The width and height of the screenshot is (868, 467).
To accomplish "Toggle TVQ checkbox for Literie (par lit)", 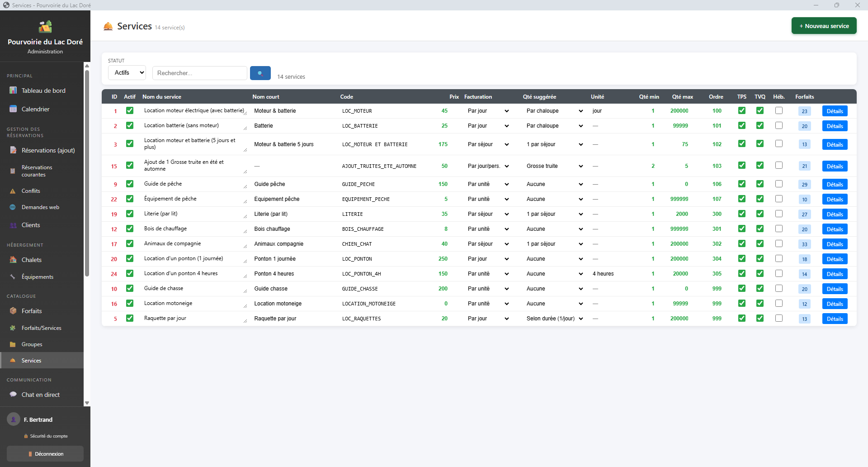I will pyautogui.click(x=760, y=214).
